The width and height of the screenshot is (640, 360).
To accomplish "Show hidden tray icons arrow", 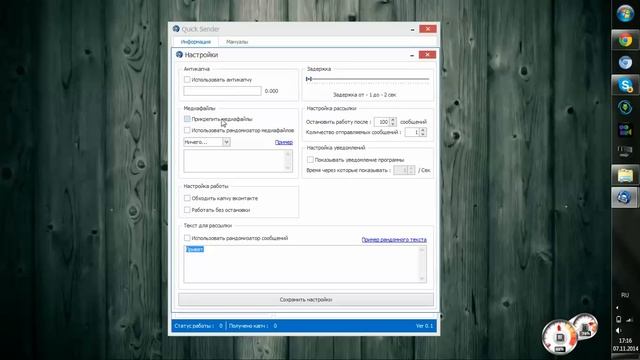I will click(x=617, y=308).
